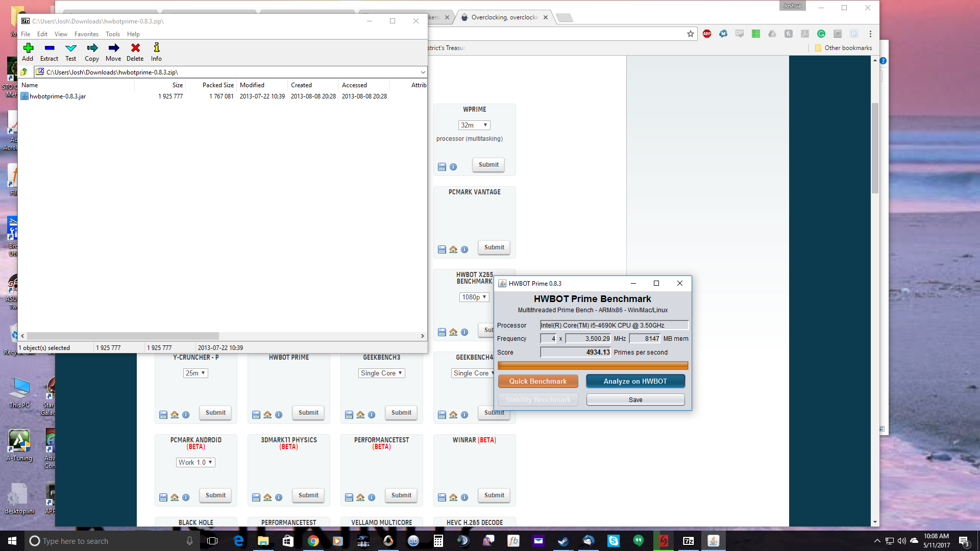980x551 pixels.
Task: Close the Overclocking Chrome tab
Action: (x=546, y=17)
